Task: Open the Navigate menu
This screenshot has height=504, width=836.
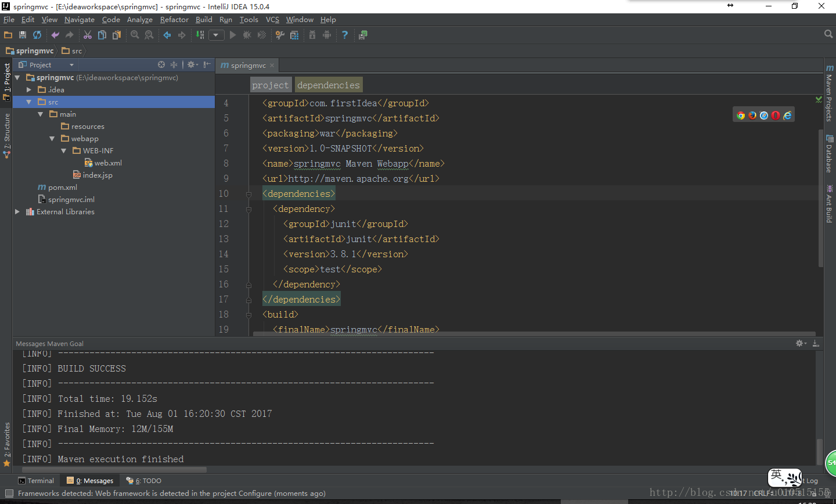Action: pos(80,19)
